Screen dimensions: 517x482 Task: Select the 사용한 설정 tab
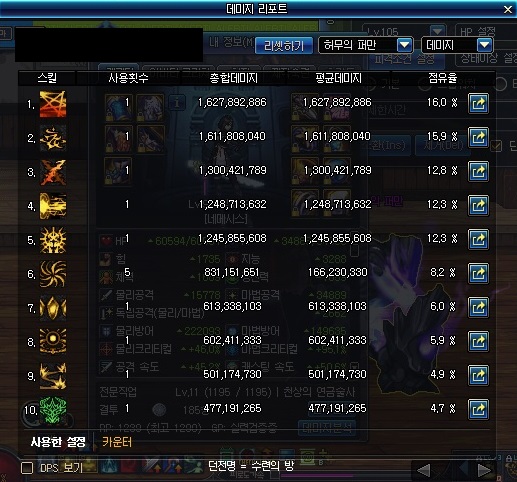click(58, 442)
